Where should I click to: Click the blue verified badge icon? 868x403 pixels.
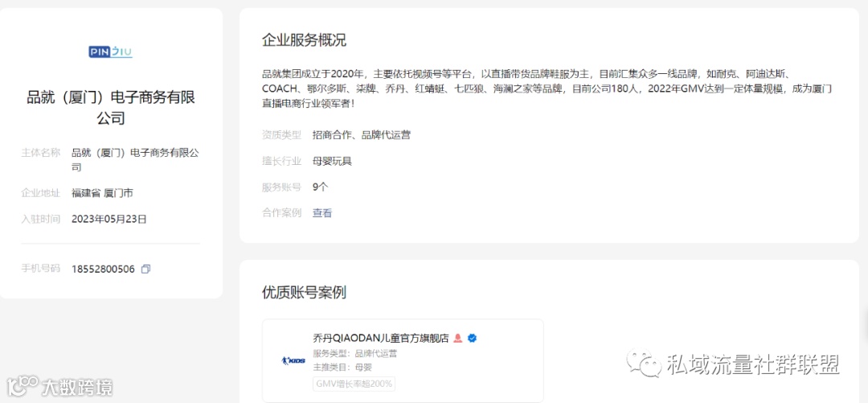[x=472, y=338]
